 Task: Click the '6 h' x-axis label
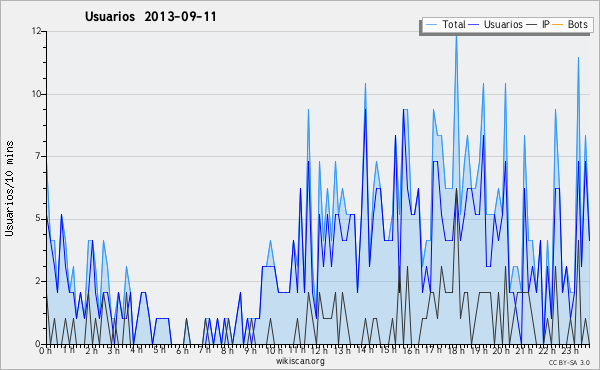pos(182,350)
